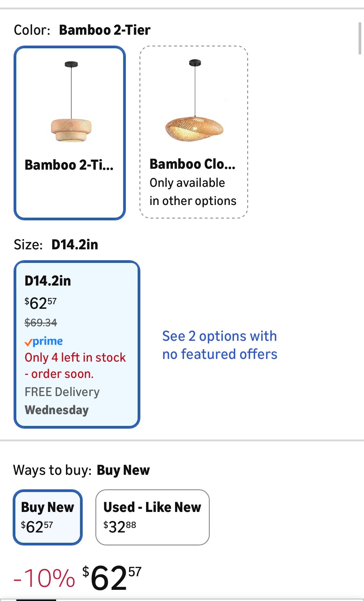Click the -10% discount badge

point(44,578)
